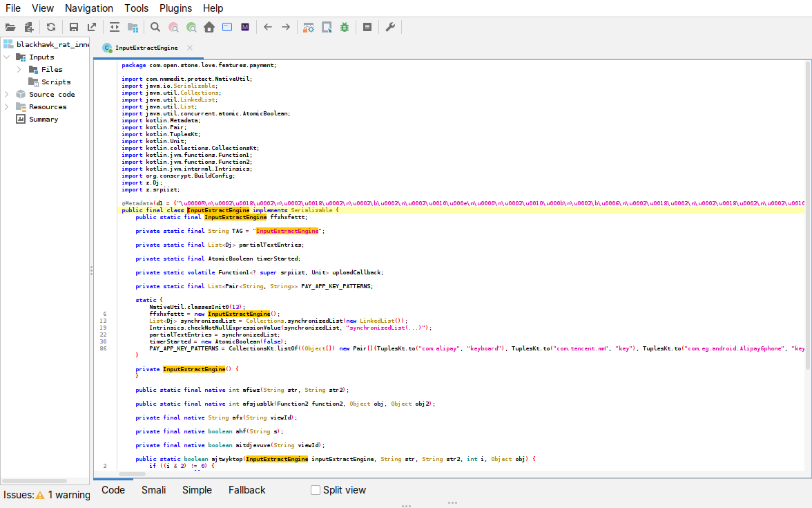Click the horizontal scrollbar of code editor

tap(132, 474)
